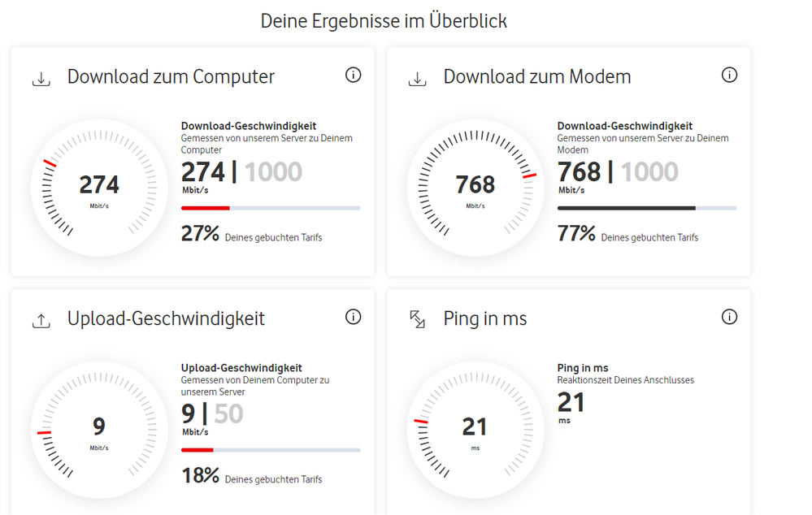The image size is (812, 515).
Task: Click the Download zum Computer heading
Action: (171, 77)
